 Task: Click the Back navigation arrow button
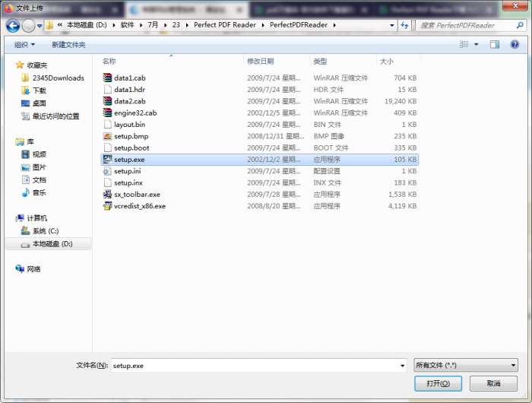click(13, 25)
